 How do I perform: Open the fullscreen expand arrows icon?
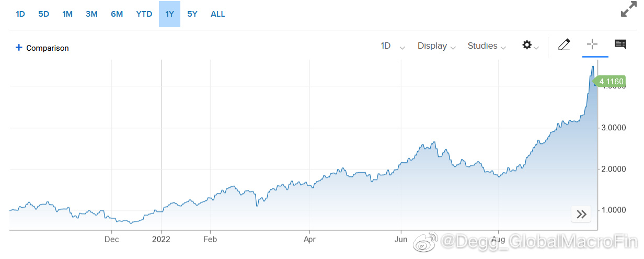click(629, 10)
